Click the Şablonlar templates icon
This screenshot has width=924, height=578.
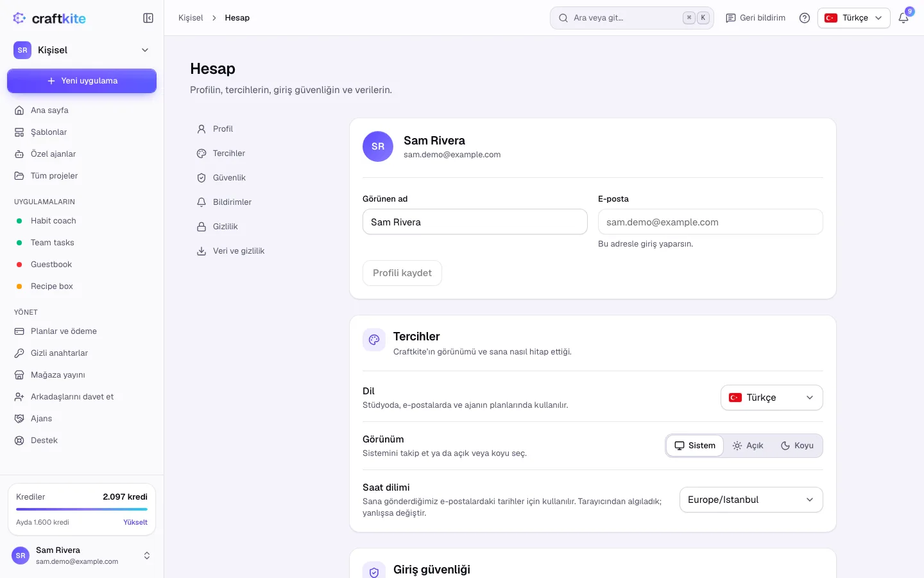(19, 132)
